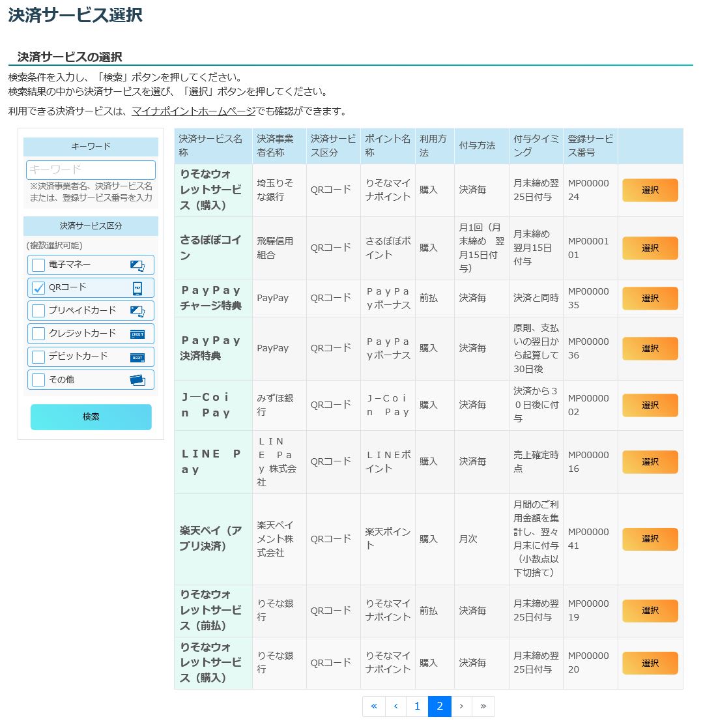Select PayPay チャージ特典 service
Image resolution: width=703 pixels, height=728 pixels.
point(650,298)
